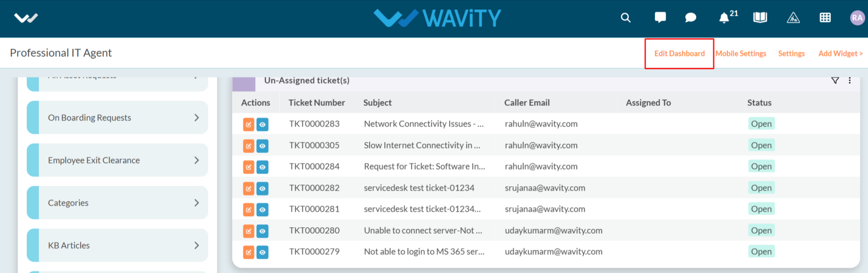This screenshot has height=273, width=868.
Task: View ticket TKT0000280 with eye icon
Action: 262,231
